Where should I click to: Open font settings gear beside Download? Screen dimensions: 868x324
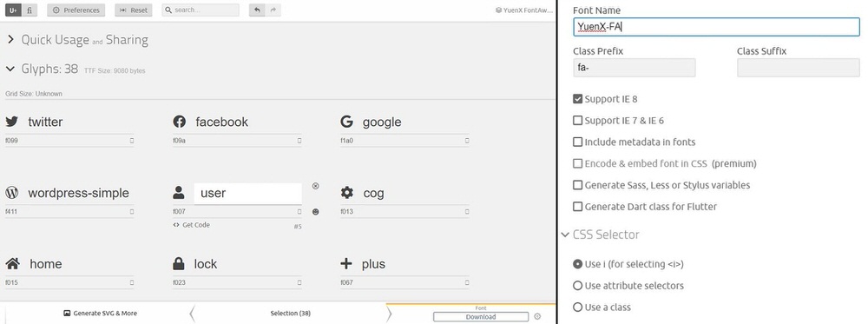click(537, 317)
